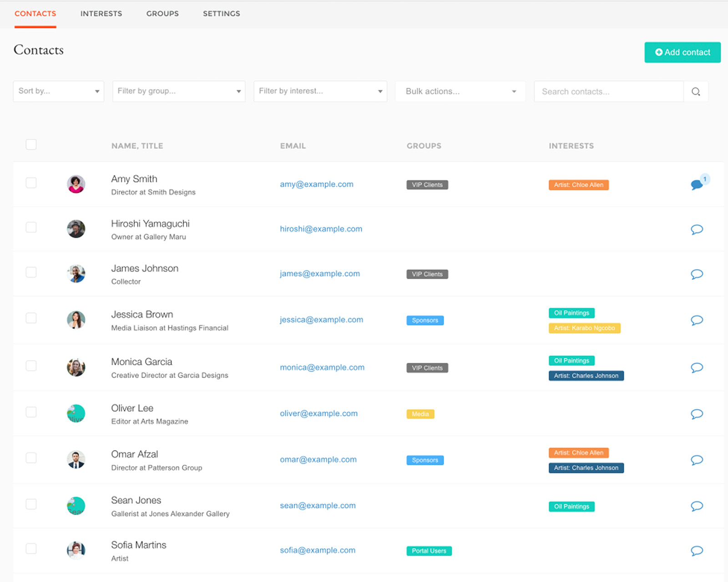
Task: Select Monica Garcia's row checkbox
Action: tap(31, 366)
